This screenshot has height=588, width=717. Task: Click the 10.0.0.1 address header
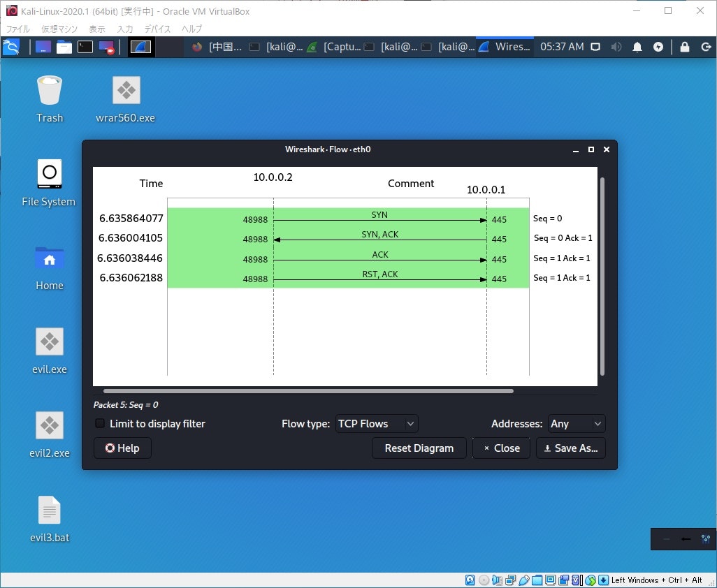tap(486, 190)
